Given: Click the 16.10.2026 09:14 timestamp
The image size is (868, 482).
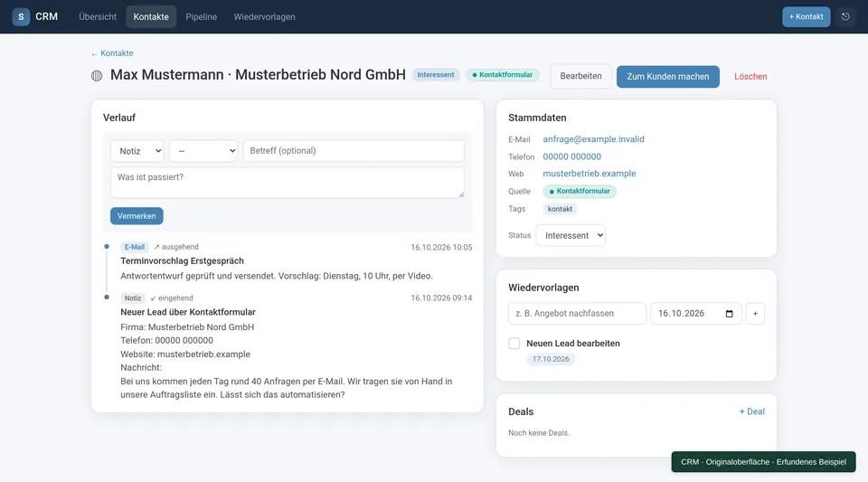Looking at the screenshot, I should point(441,298).
